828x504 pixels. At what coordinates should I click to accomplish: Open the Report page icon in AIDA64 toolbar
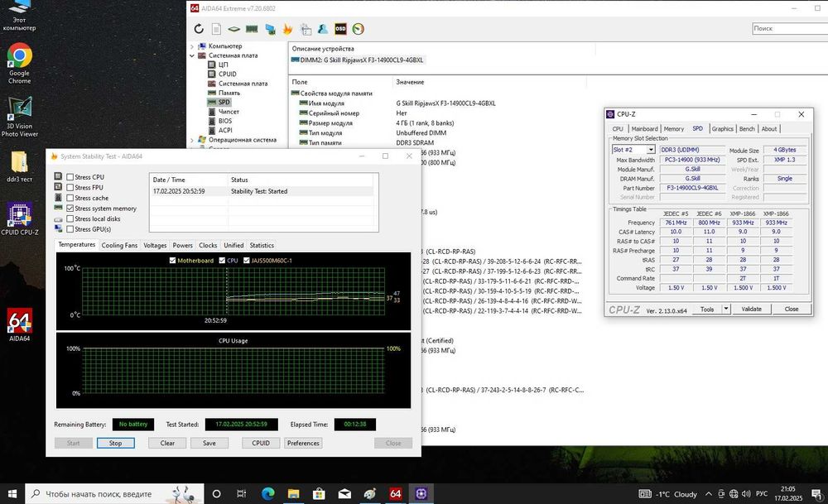click(x=216, y=29)
